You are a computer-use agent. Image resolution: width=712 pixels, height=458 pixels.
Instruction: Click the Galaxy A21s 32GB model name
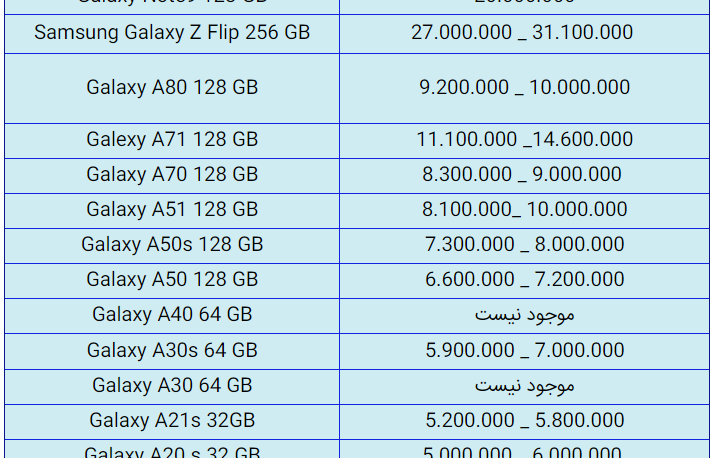pyautogui.click(x=172, y=420)
